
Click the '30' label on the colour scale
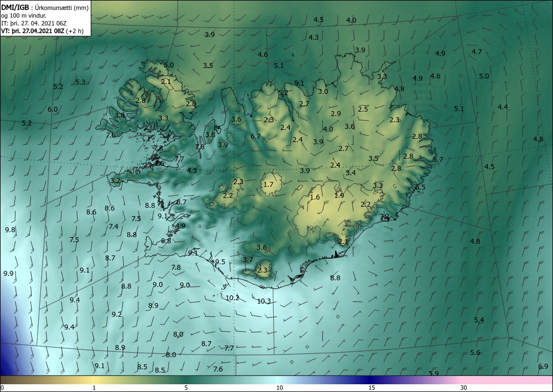click(x=464, y=388)
